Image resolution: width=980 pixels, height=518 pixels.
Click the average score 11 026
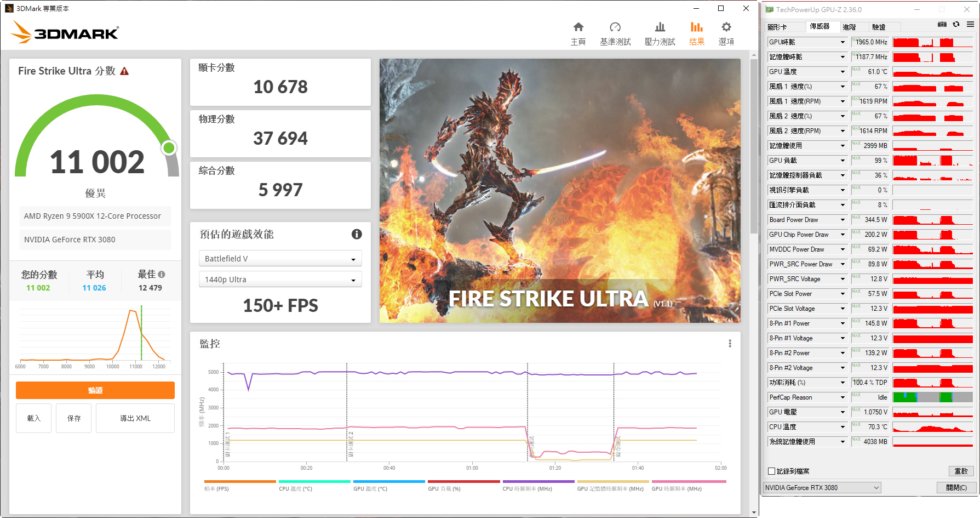pyautogui.click(x=94, y=288)
